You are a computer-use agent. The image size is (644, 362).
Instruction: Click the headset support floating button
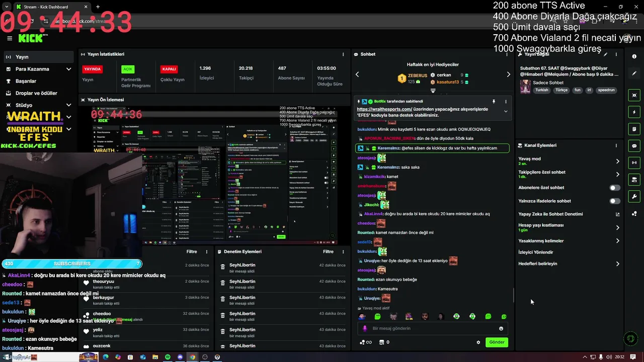click(630, 339)
